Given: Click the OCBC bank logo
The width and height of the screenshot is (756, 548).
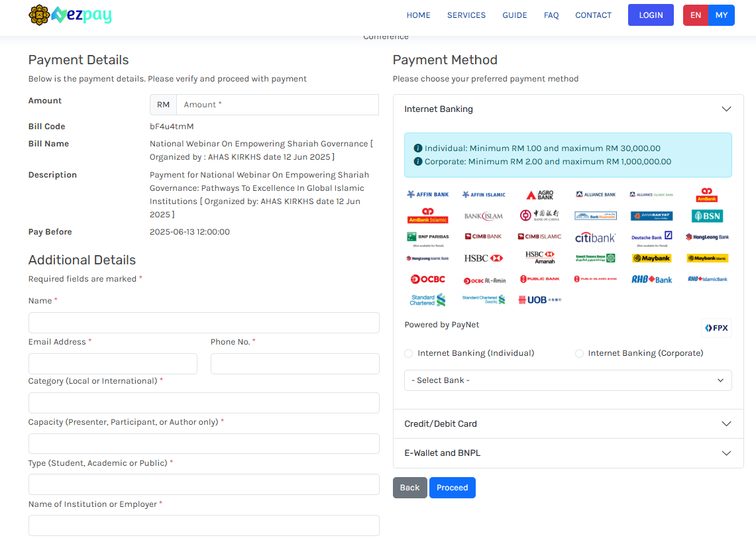Looking at the screenshot, I should click(428, 279).
